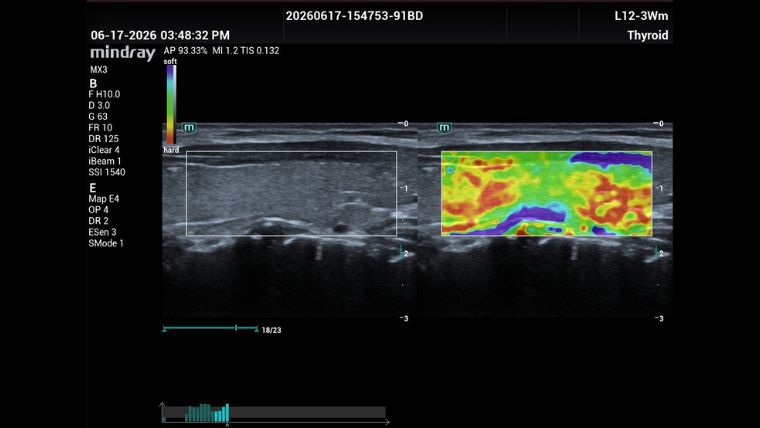Click the depth 1 marker on elastogram image

pyautogui.click(x=660, y=189)
